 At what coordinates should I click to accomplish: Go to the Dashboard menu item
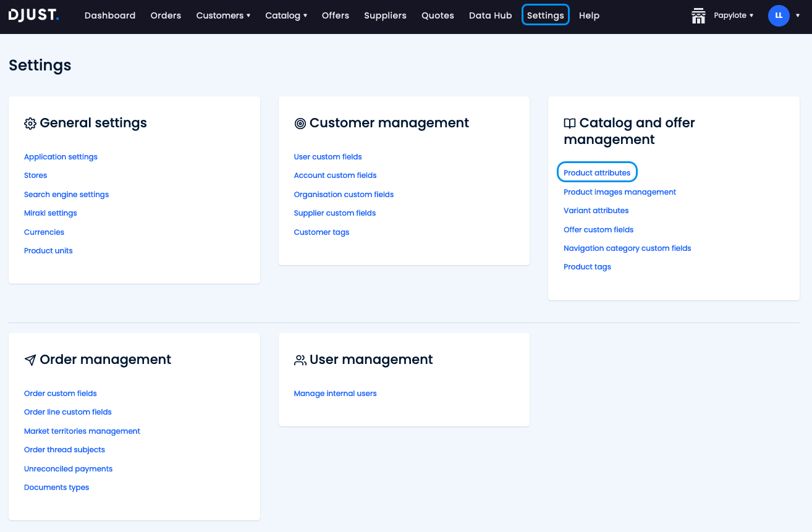110,15
